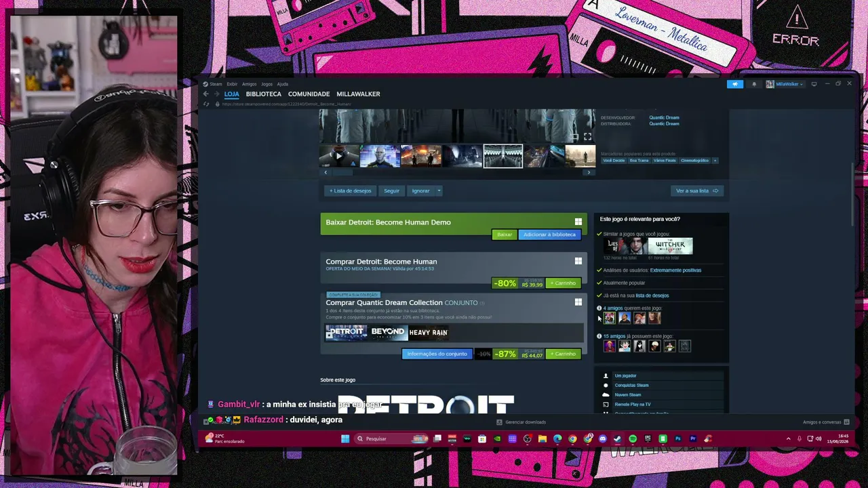Show hidden system tray icons chevron
This screenshot has width=868, height=488.
[x=788, y=439]
